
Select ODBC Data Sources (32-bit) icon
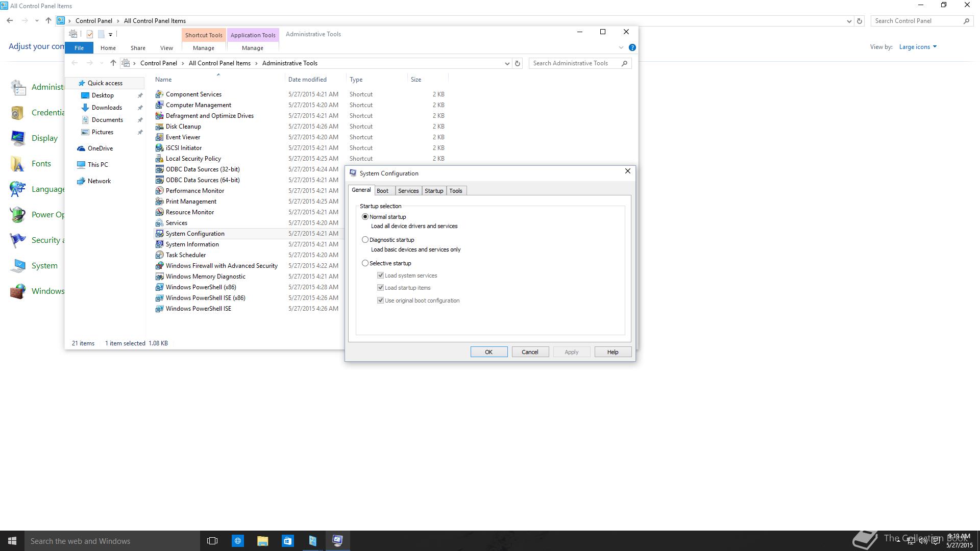(x=159, y=169)
